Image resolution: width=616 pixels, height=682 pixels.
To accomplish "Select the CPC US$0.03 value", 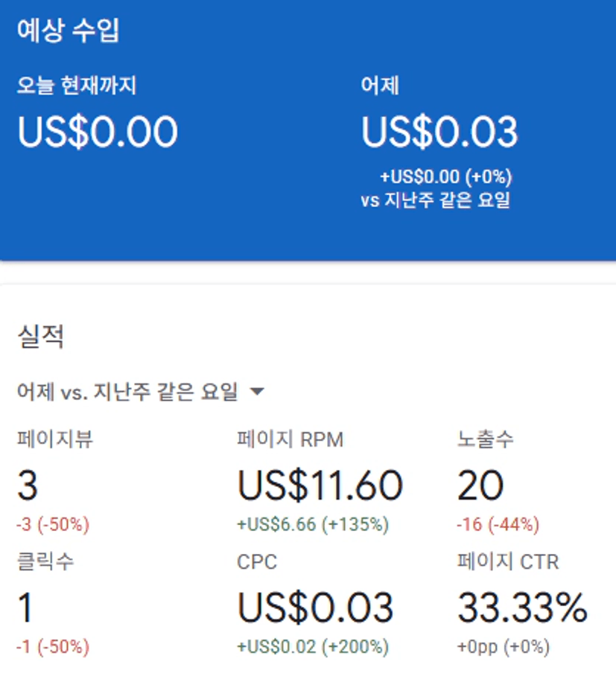I will tap(315, 608).
